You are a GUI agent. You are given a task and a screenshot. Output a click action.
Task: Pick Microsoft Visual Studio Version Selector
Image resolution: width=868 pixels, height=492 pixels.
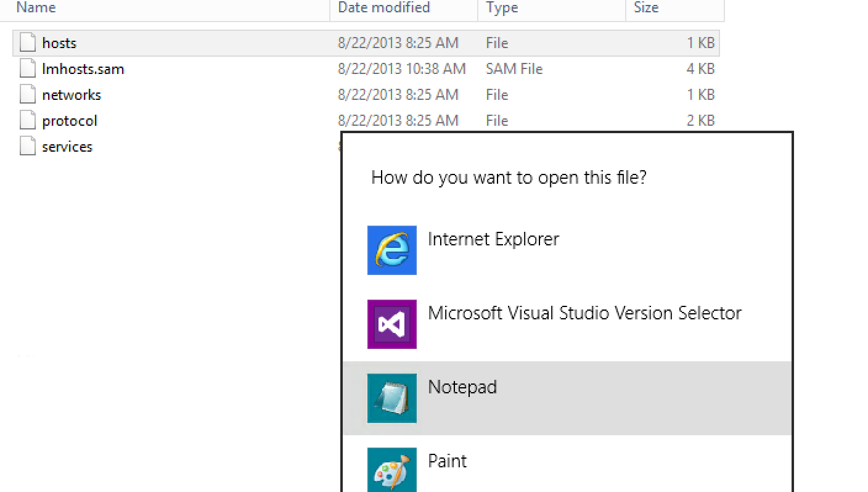tap(584, 313)
